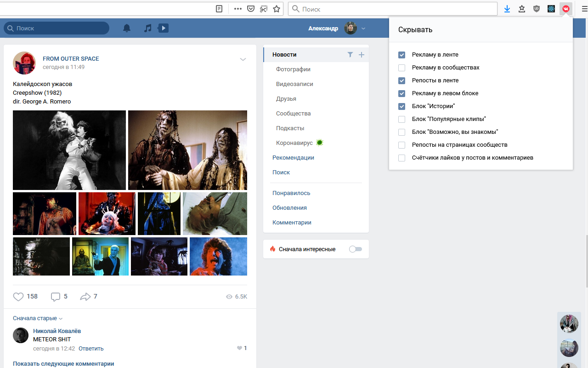Open Комментарии section

[x=292, y=223]
